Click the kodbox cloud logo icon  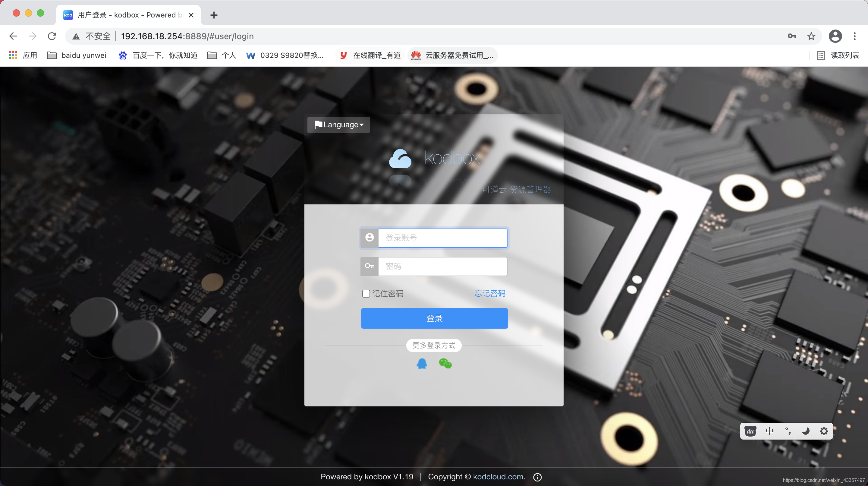click(x=400, y=158)
